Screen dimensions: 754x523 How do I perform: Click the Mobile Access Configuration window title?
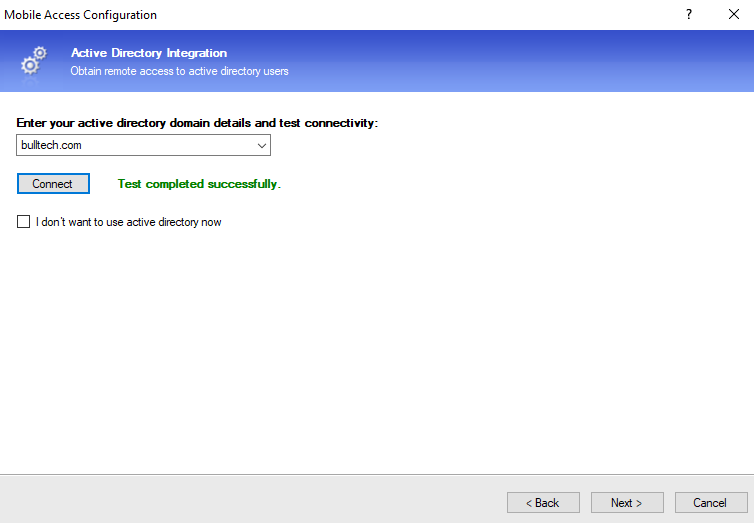pos(81,15)
